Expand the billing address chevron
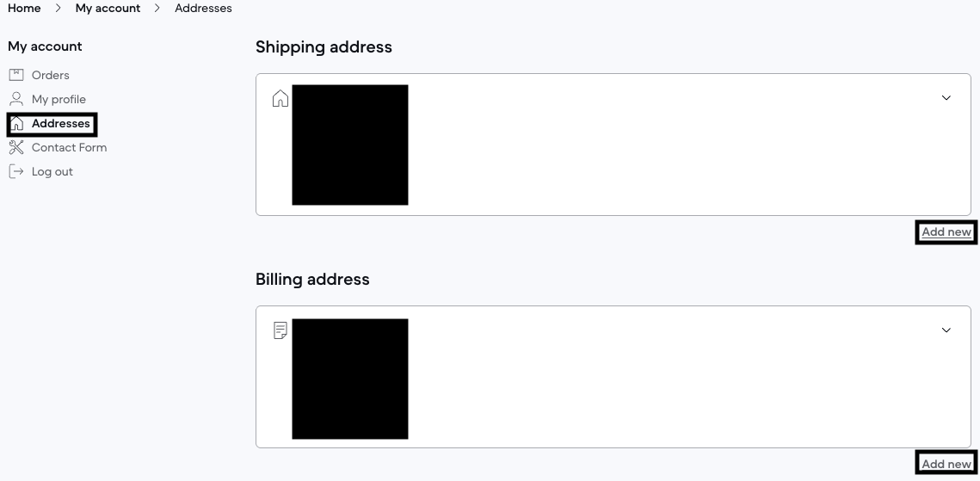Screen dimensions: 980x481 (946, 330)
